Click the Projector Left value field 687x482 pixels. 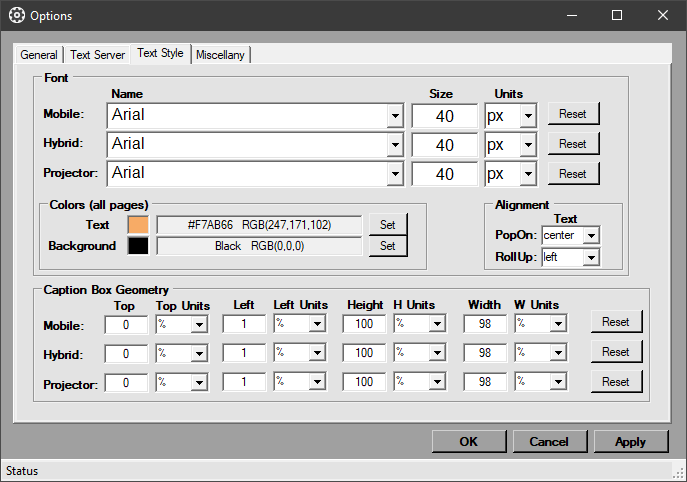[244, 382]
